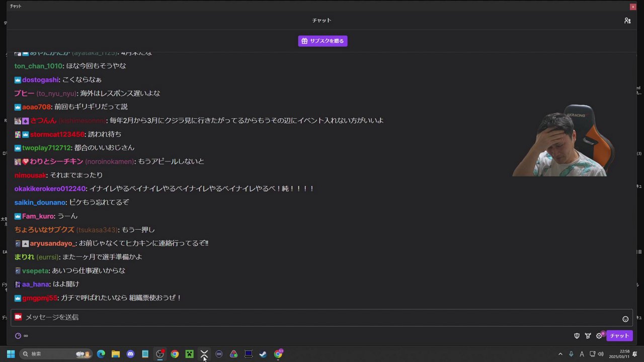Open the Windows Start menu
This screenshot has width=644, height=362.
[10, 354]
